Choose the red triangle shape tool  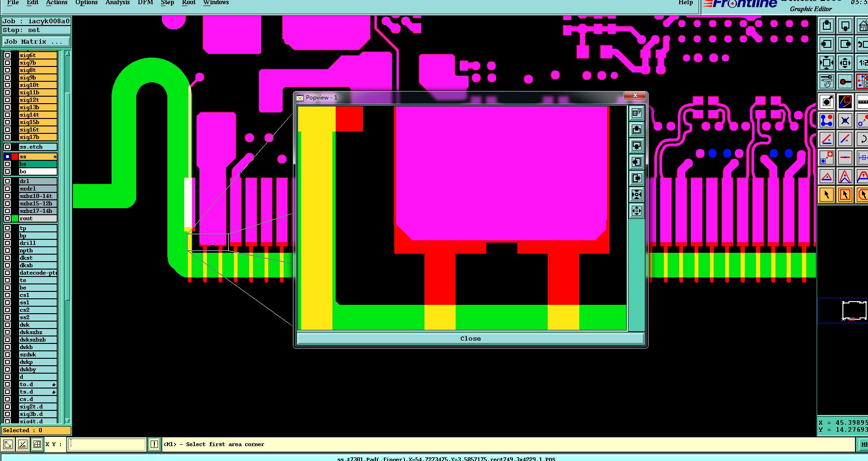(826, 176)
